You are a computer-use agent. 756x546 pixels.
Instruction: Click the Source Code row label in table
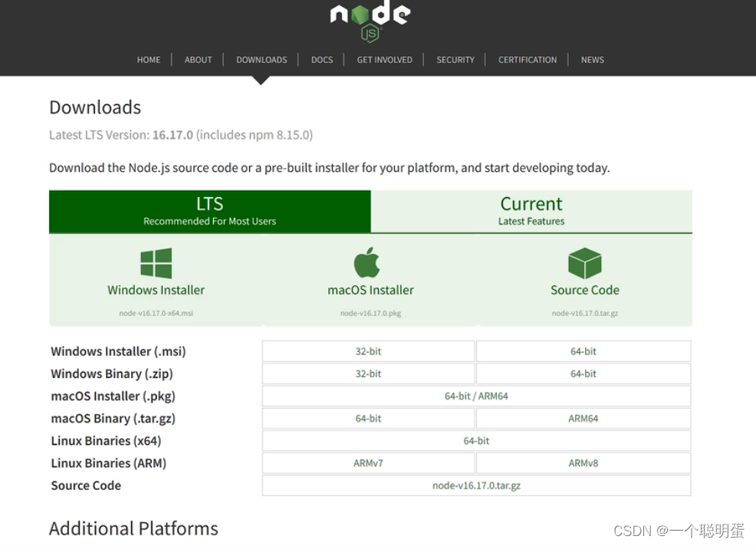click(86, 485)
